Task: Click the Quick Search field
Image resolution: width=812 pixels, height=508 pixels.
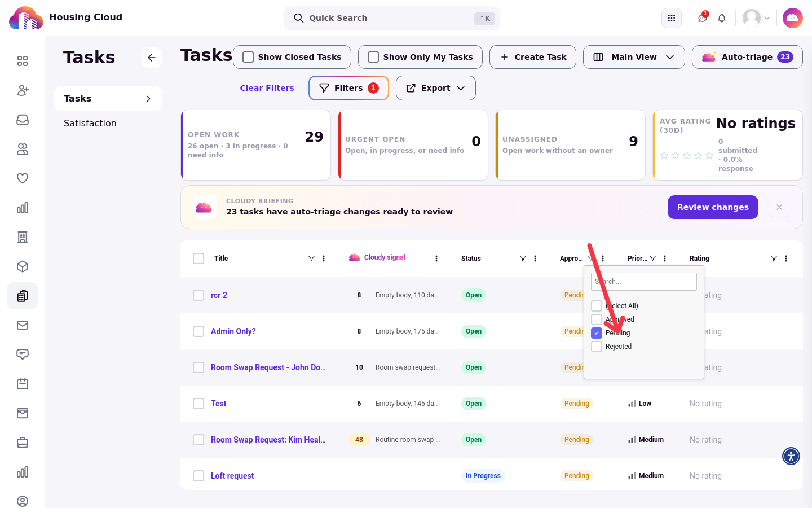Action: click(x=392, y=18)
